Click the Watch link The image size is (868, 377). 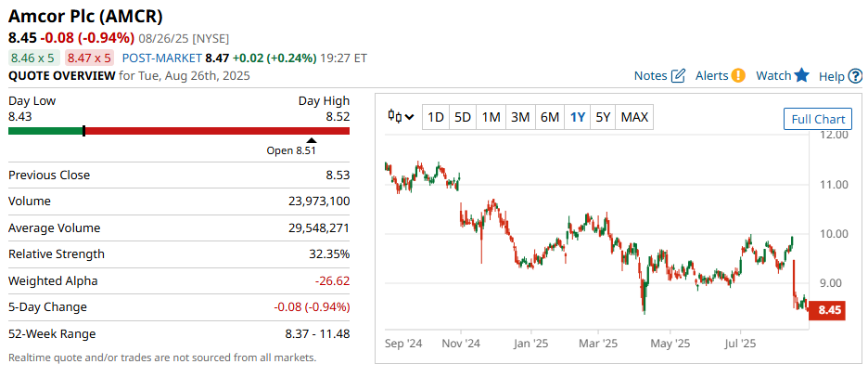[773, 76]
